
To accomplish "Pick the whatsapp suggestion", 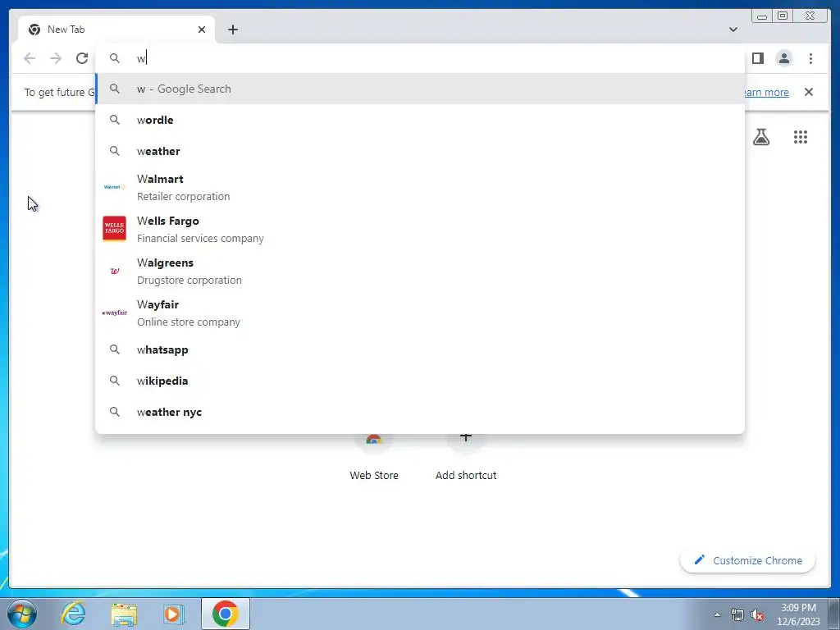I will 420,349.
